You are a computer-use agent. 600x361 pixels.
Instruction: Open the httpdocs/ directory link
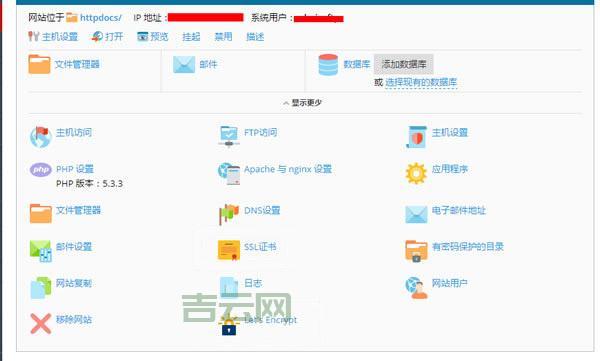coord(101,18)
